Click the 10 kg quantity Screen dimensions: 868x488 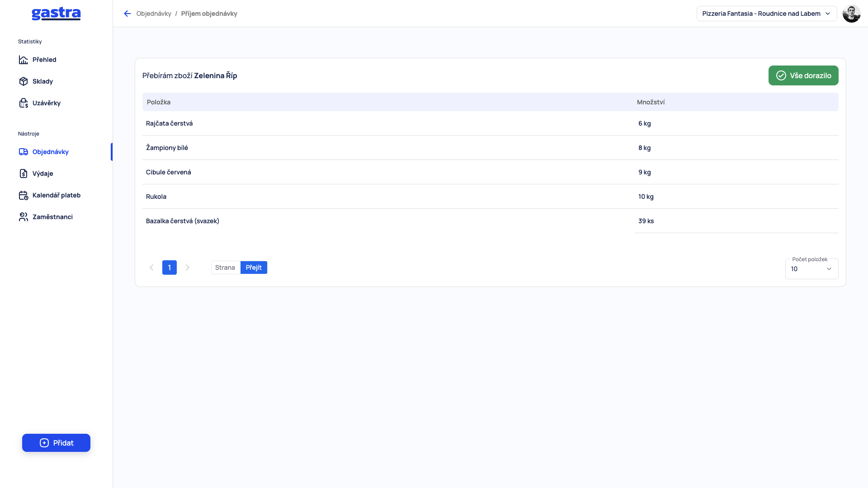pyautogui.click(x=646, y=197)
